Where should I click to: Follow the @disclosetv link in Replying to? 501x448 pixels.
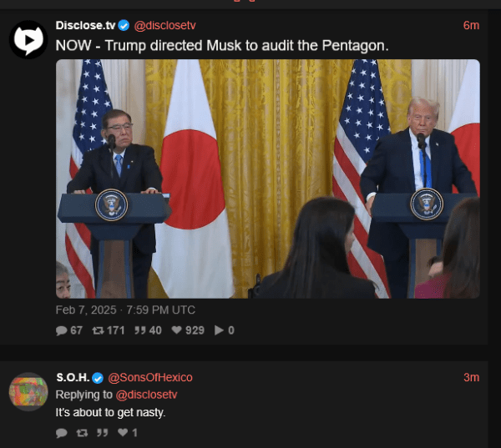coord(146,395)
